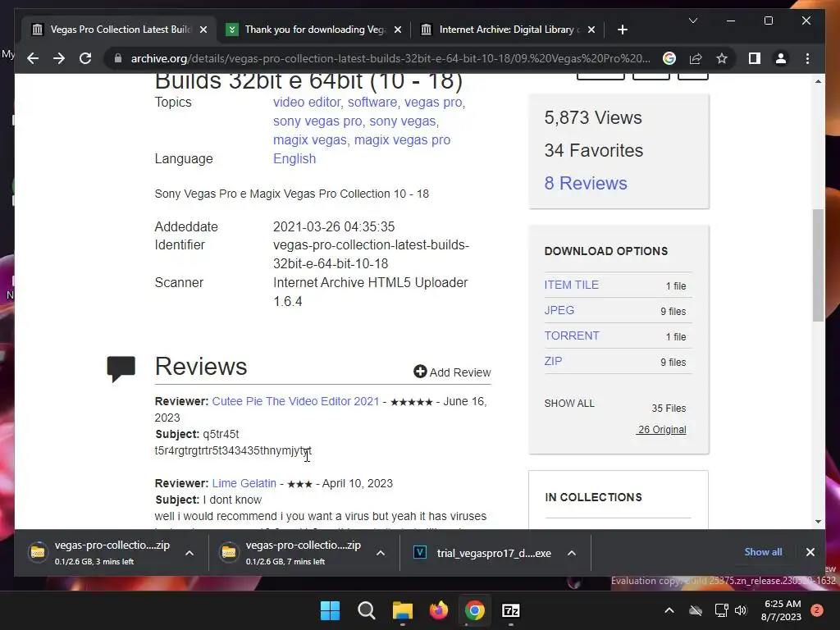The height and width of the screenshot is (630, 840).
Task: Open the tab search dropdown chevron
Action: click(x=692, y=21)
